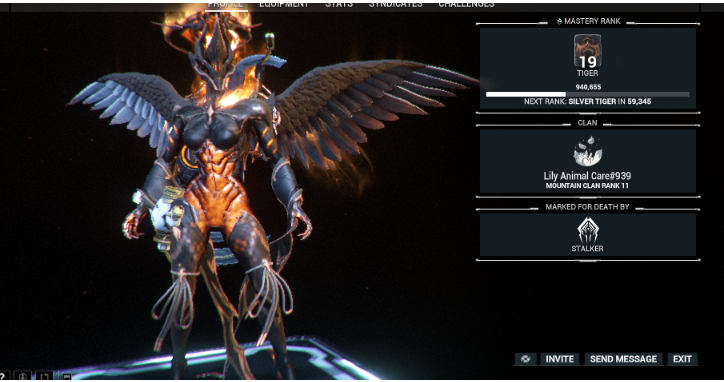The height and width of the screenshot is (382, 724).
Task: Click the Exit button
Action: click(682, 359)
